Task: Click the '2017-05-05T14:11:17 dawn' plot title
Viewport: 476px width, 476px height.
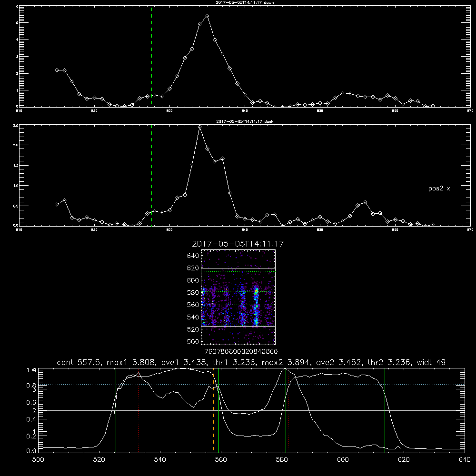Action: [245, 2]
